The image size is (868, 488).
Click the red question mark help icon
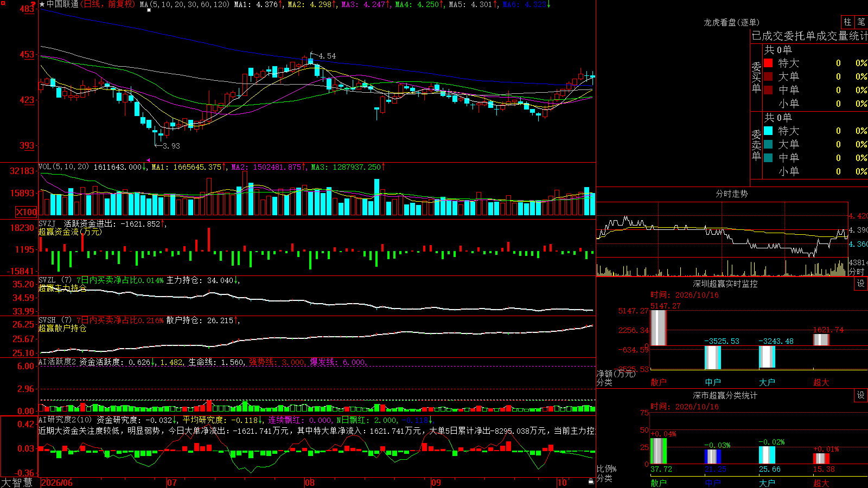[34, 4]
